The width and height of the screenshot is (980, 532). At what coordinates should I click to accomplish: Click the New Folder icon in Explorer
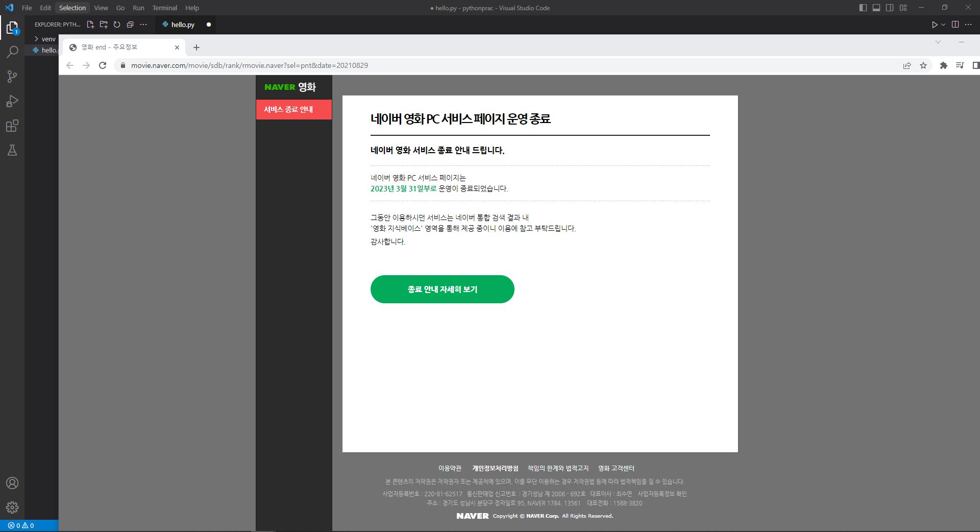104,25
